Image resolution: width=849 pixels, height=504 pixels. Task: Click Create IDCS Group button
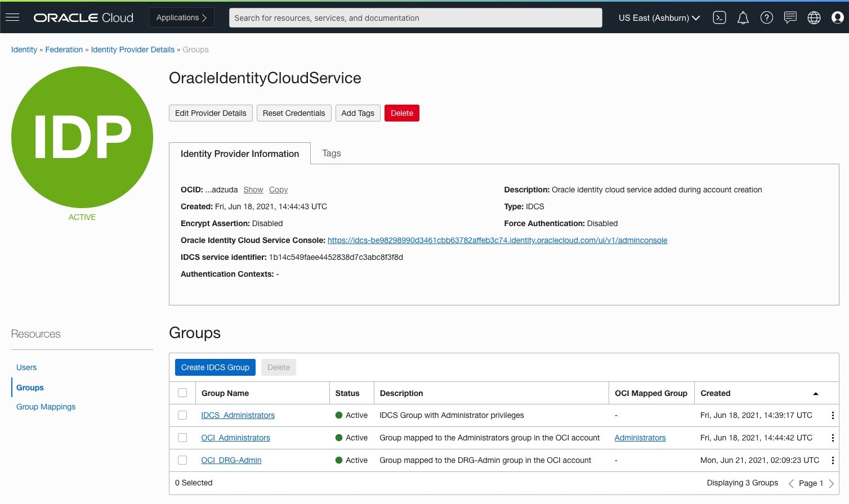pyautogui.click(x=215, y=367)
